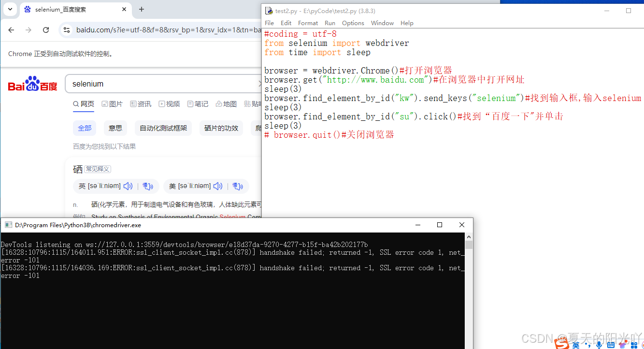This screenshot has height=349, width=644.
Task: Open American pronunciation practice icon
Action: (238, 186)
